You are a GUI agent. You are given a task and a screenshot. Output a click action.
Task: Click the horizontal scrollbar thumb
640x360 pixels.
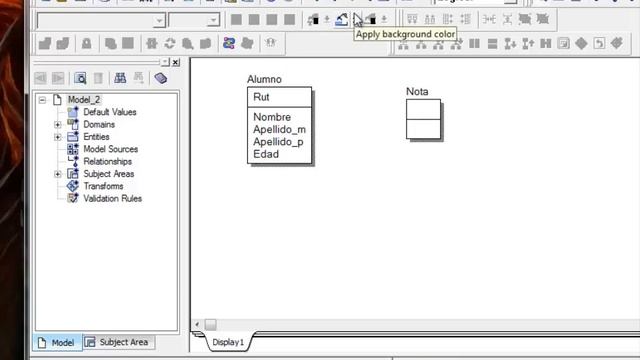210,324
